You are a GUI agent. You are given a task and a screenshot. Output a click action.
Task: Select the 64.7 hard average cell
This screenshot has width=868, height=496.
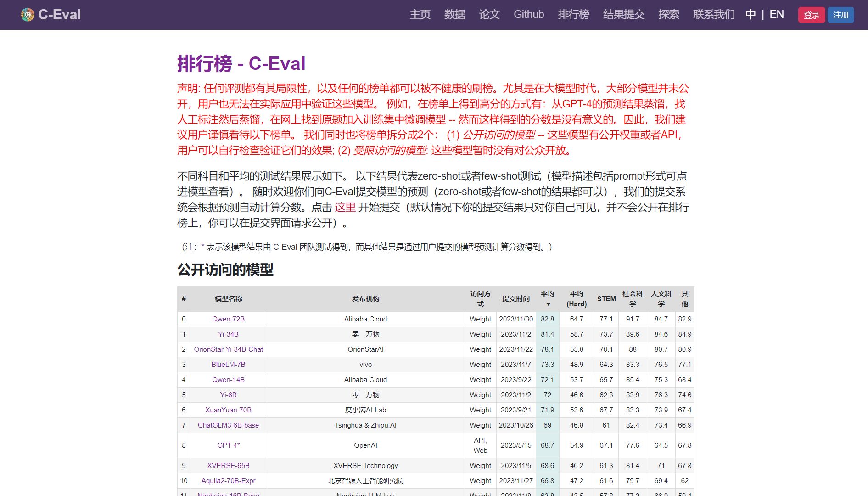577,319
